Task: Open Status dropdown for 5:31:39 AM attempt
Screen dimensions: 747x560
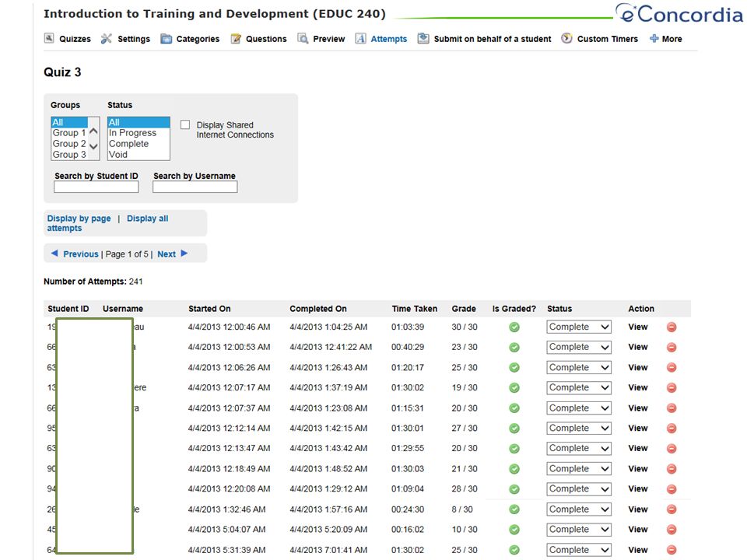Action: 579,550
